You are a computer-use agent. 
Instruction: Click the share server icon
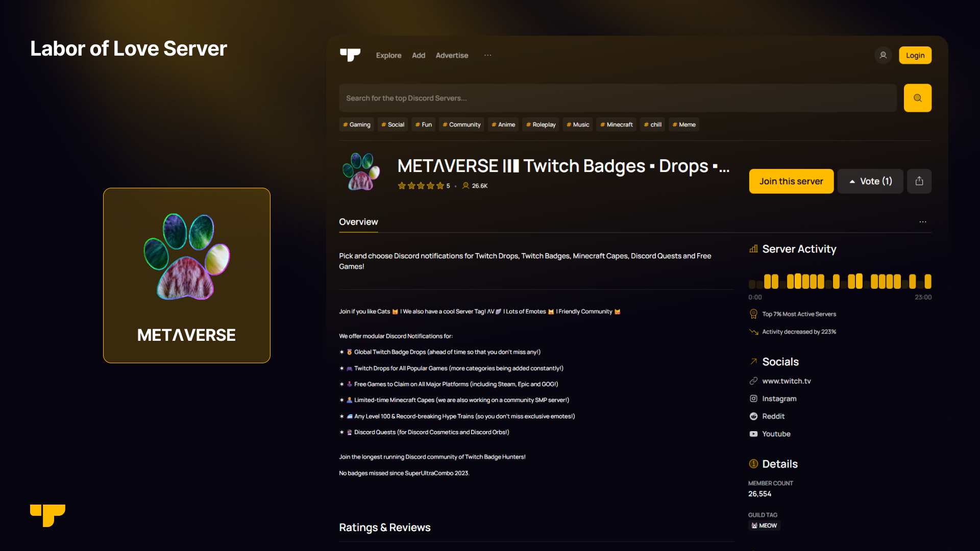tap(919, 181)
